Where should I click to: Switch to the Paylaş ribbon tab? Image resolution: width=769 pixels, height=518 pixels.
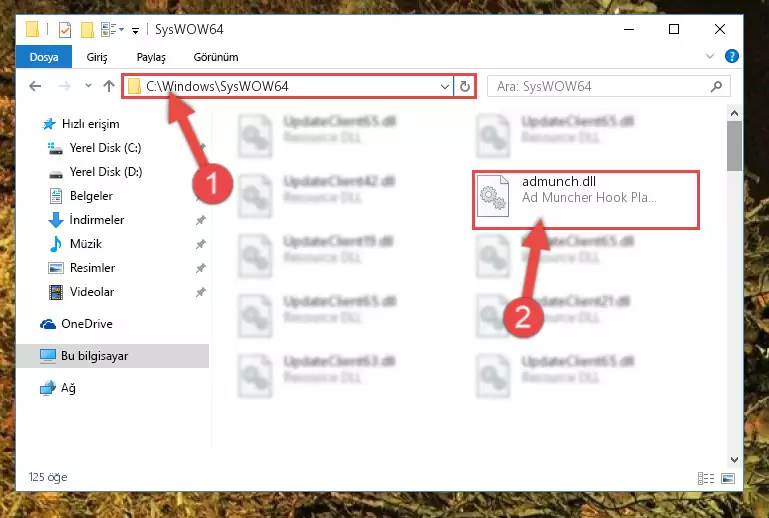tap(151, 57)
